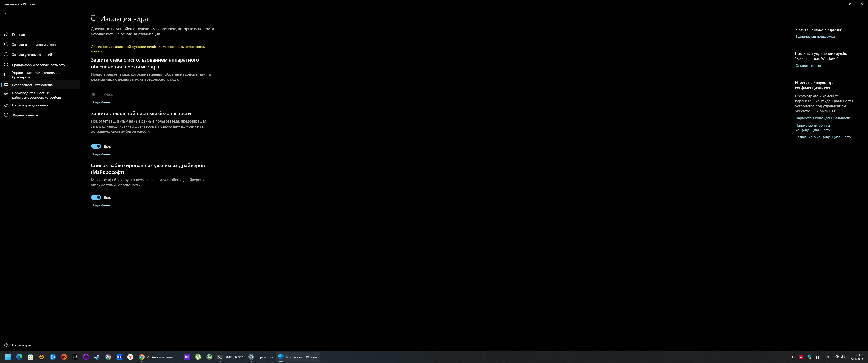Open the hamburger navigation menu
868x363 pixels.
tap(6, 24)
